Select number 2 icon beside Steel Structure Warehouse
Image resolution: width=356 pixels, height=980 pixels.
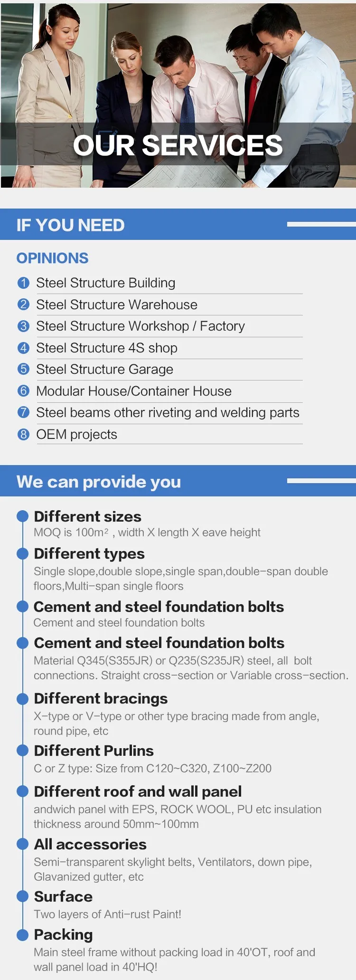(23, 304)
